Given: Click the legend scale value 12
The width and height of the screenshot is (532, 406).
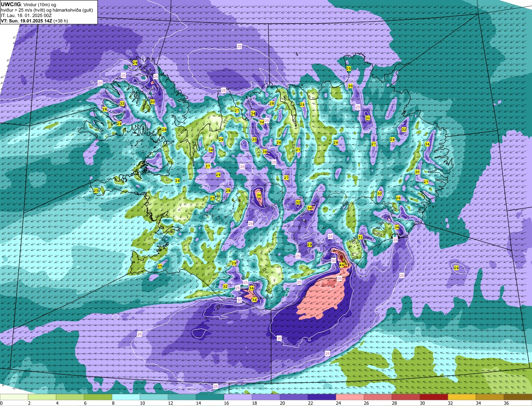Looking at the screenshot, I should (170, 403).
